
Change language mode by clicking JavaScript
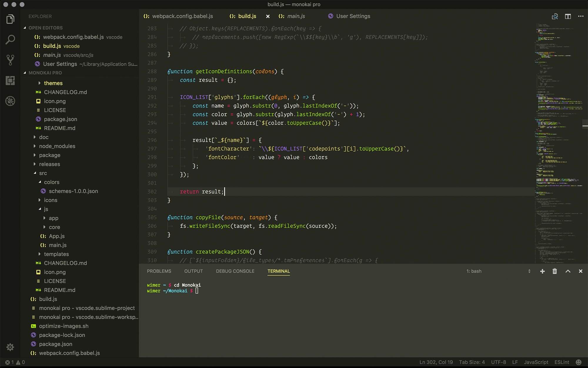(x=536, y=362)
